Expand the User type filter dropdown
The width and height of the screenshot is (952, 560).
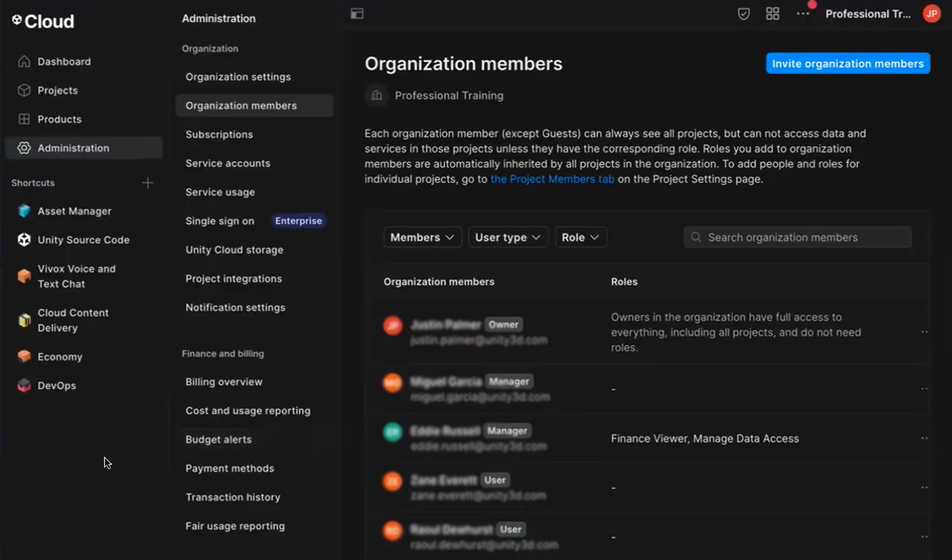click(508, 237)
